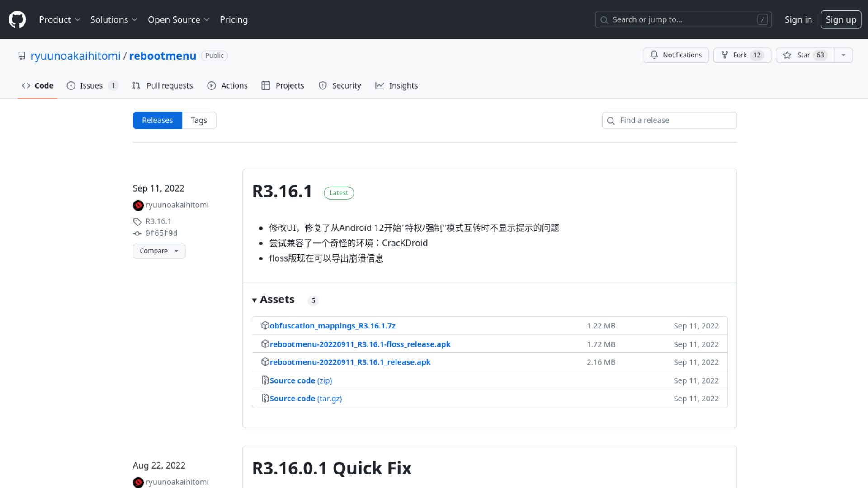Click the Find a release field
868x488 pixels.
click(x=669, y=120)
